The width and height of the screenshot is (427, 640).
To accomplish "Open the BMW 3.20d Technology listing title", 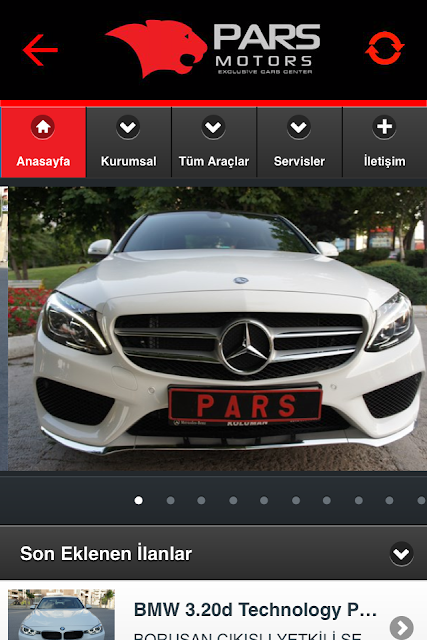I will 255,610.
